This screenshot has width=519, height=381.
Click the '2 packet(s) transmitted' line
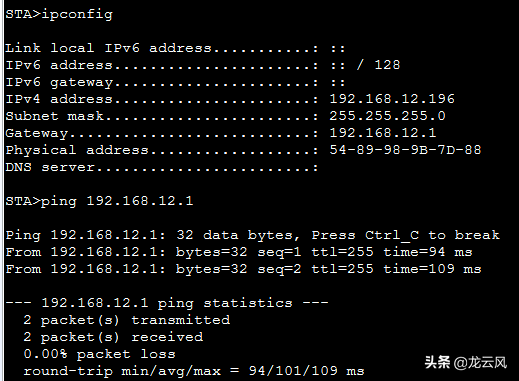127,320
